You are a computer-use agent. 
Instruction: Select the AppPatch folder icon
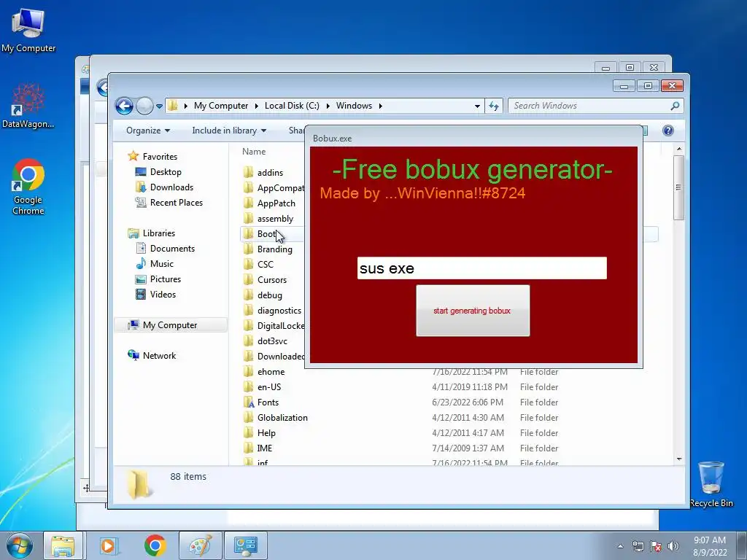[x=248, y=203]
